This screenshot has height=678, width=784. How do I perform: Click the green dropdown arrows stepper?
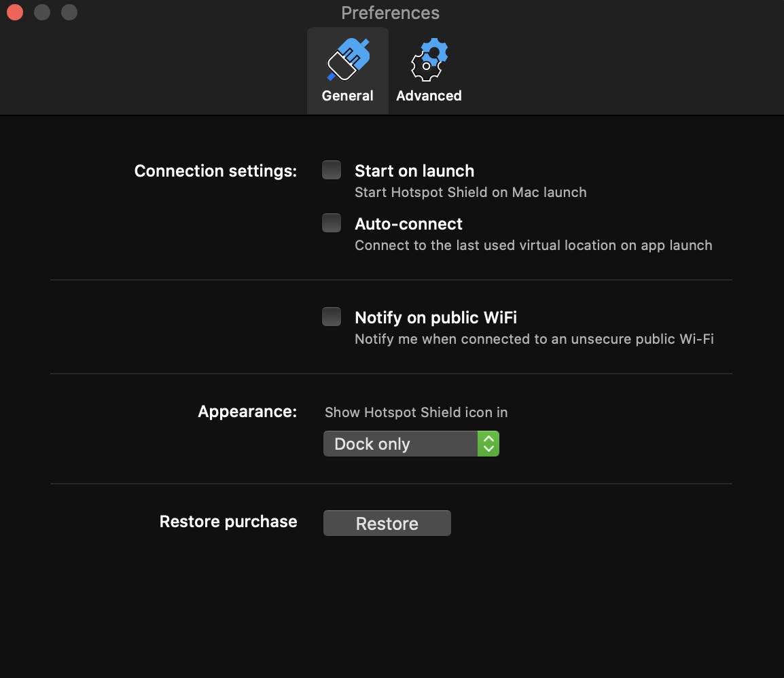[488, 444]
